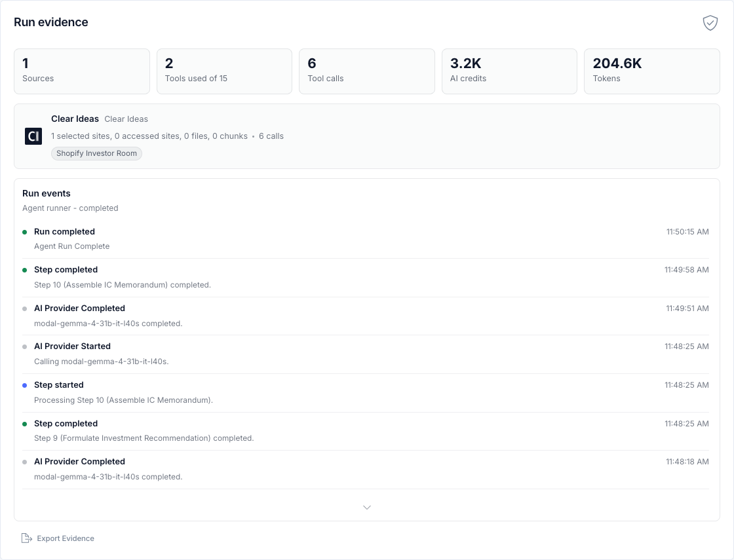The image size is (734, 560).
Task: Click the bold Clear Ideas title
Action: tap(75, 119)
